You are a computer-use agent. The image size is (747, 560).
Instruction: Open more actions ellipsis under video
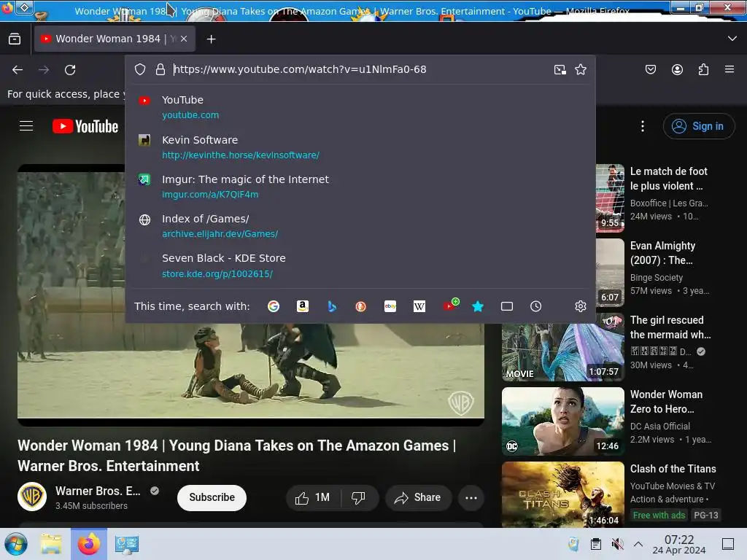click(471, 497)
